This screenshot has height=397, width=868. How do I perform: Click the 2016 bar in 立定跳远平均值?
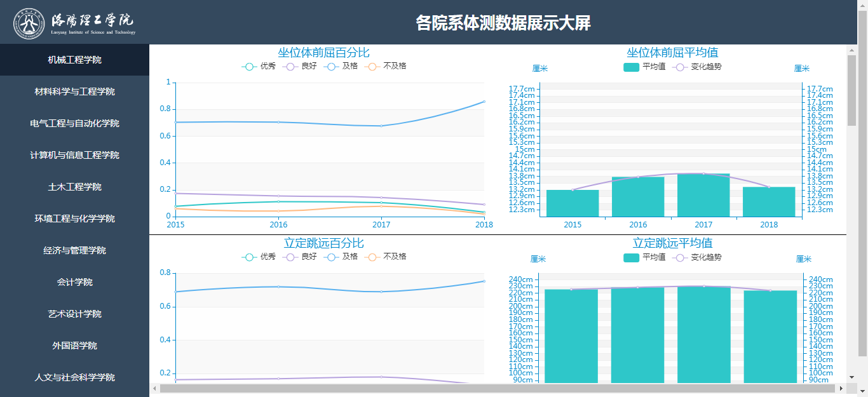point(638,335)
